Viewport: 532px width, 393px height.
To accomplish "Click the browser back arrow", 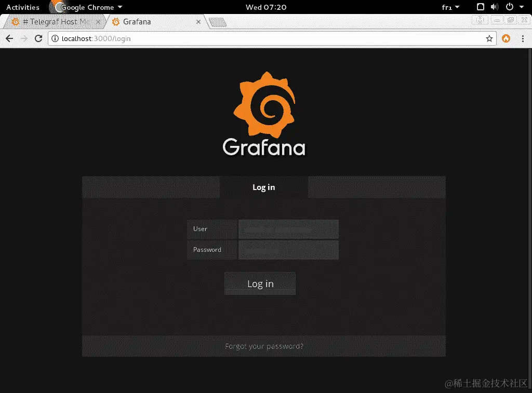I will 9,38.
